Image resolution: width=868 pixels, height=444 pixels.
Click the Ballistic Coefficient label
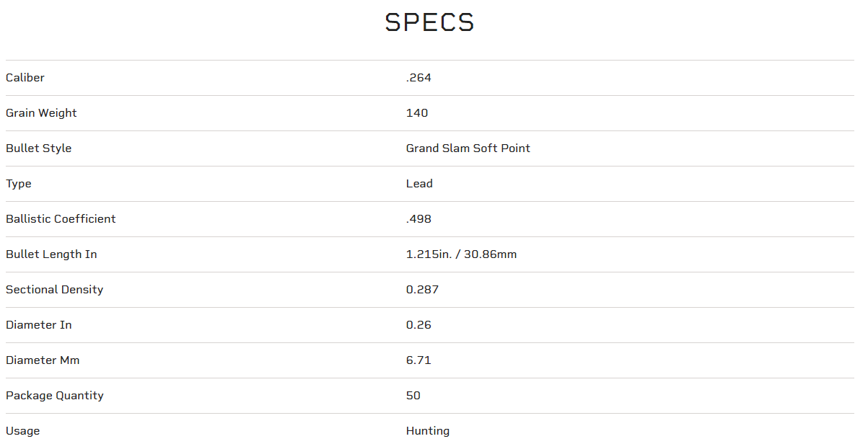click(61, 219)
